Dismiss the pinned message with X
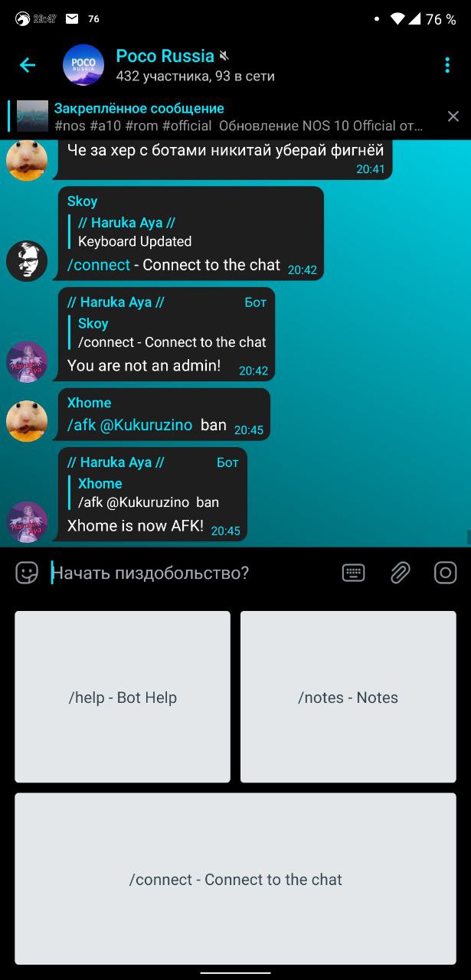Viewport: 471px width, 980px height. point(453,116)
